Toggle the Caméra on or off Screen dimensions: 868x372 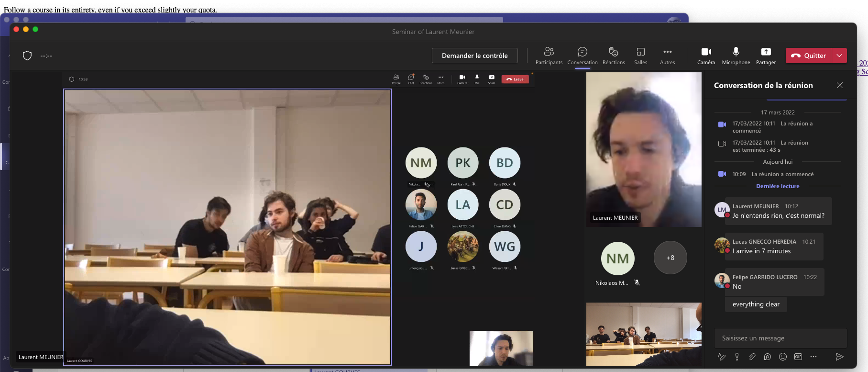[706, 56]
